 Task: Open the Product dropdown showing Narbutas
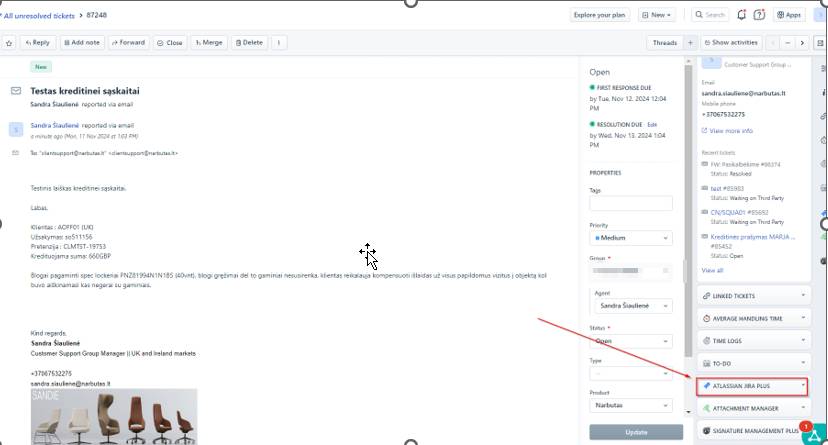pos(631,405)
